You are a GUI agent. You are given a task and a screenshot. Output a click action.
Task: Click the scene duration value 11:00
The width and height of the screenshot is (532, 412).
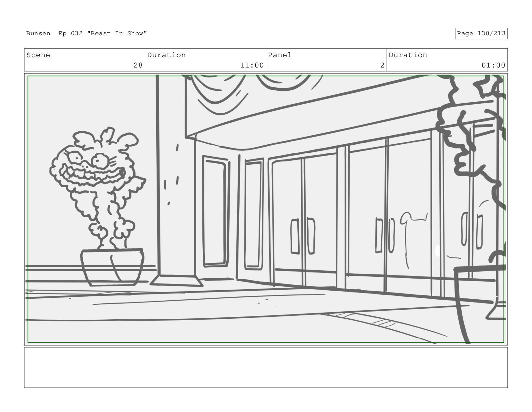click(252, 65)
